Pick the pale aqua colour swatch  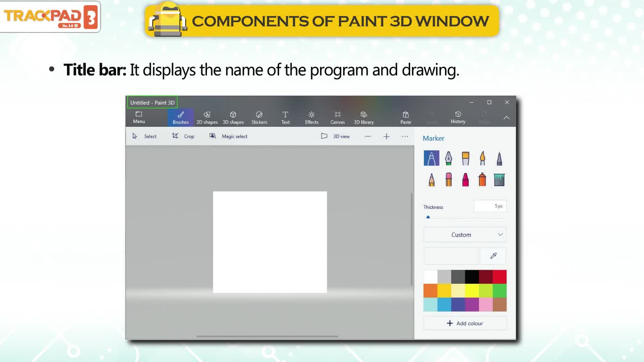[x=430, y=304]
